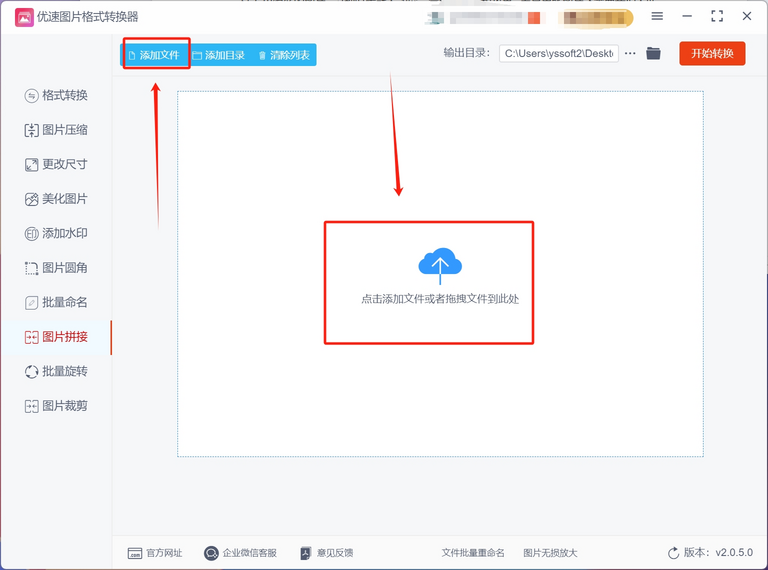Click the 版本: v2.0.5.0 text
Image resolution: width=768 pixels, height=570 pixels.
pyautogui.click(x=718, y=552)
